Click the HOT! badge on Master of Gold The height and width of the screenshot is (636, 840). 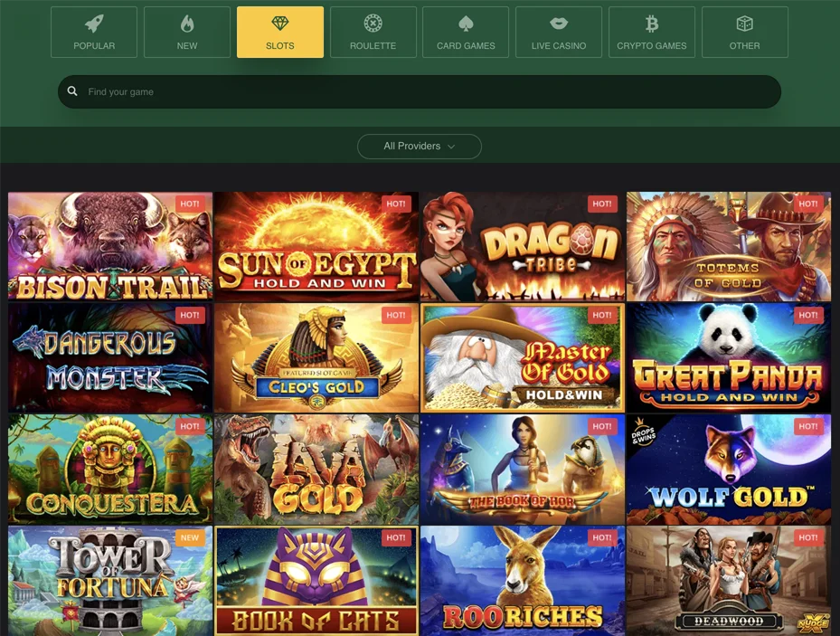click(x=602, y=315)
